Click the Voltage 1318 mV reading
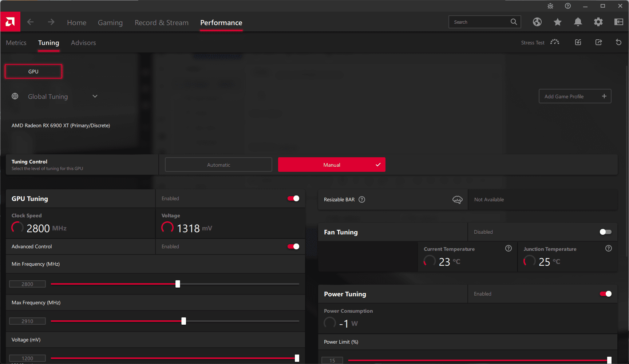 [187, 228]
